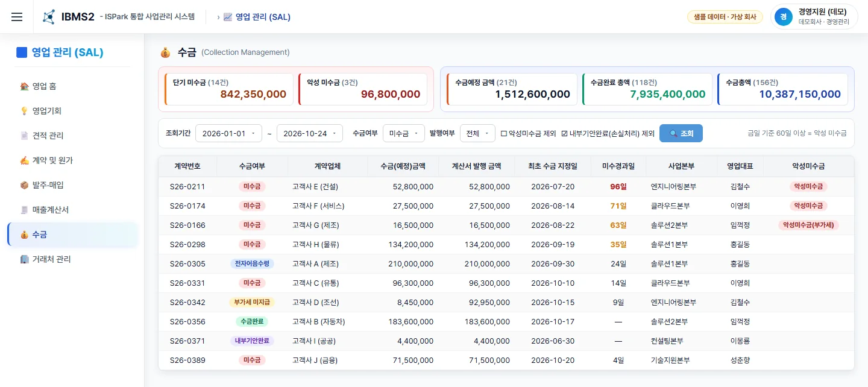Open the hamburger menu
Viewport: 868px width, 387px height.
17,17
